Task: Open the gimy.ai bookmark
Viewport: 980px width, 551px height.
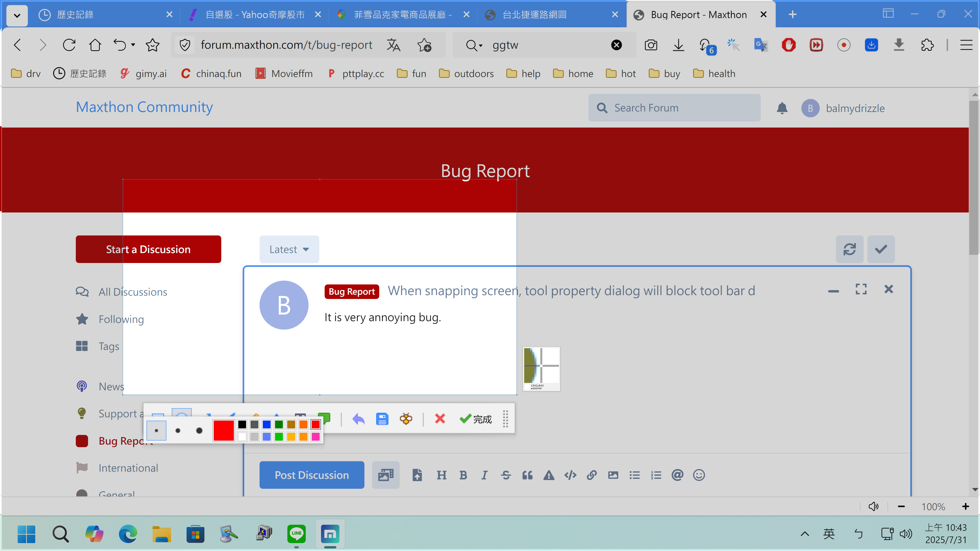Action: pos(143,73)
